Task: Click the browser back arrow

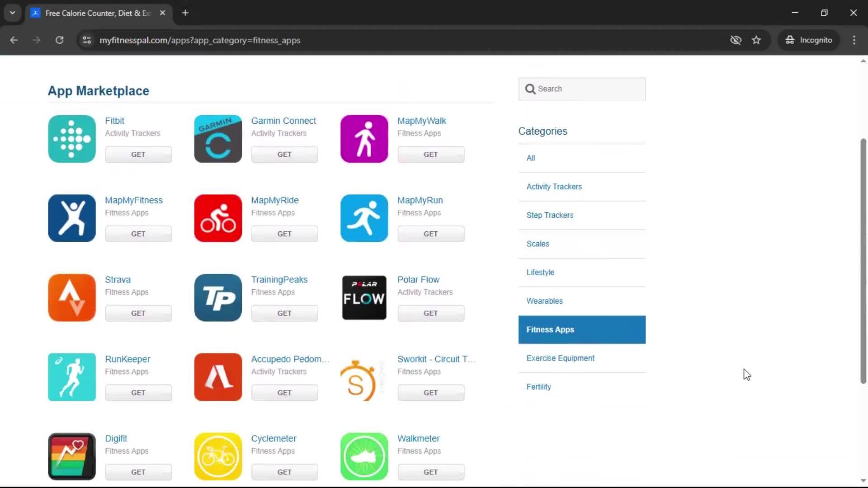Action: click(x=14, y=40)
